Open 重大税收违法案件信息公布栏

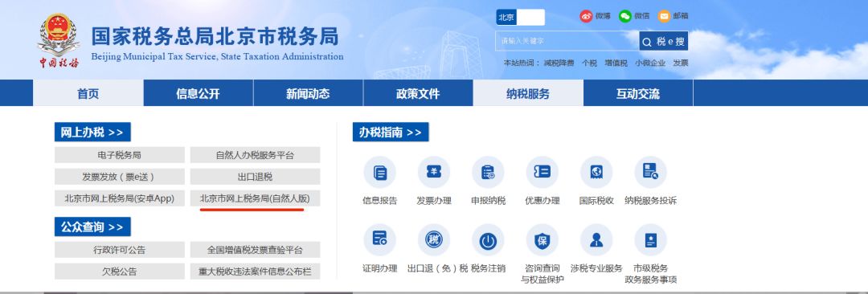(x=256, y=272)
